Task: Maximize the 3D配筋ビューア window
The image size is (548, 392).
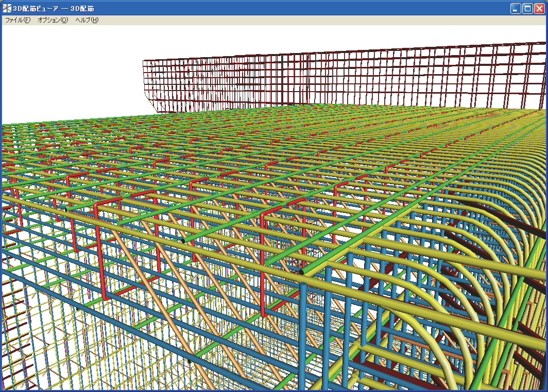Action: pos(527,9)
